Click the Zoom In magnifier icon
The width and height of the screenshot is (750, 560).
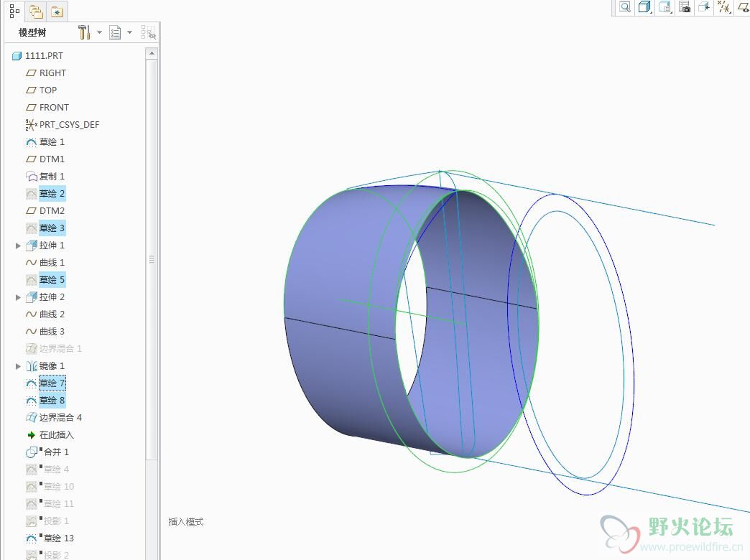(625, 6)
